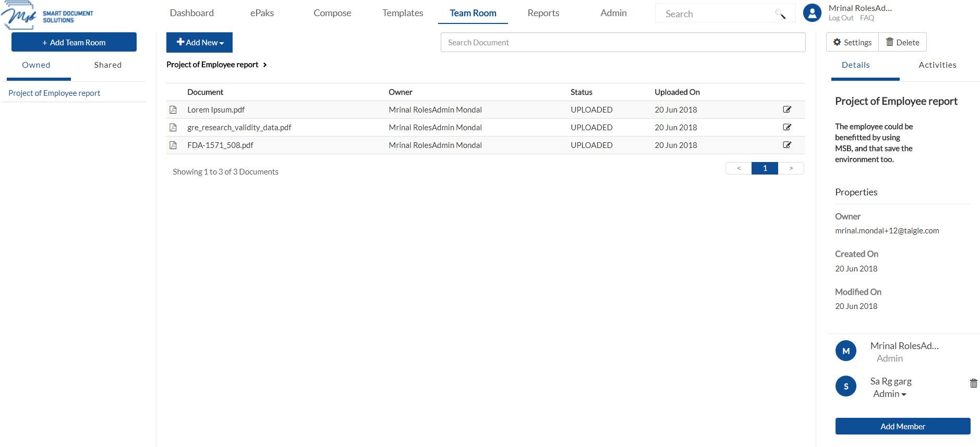Click chevron after Project of Employee report breadcrumb
The image size is (980, 447).
[265, 65]
